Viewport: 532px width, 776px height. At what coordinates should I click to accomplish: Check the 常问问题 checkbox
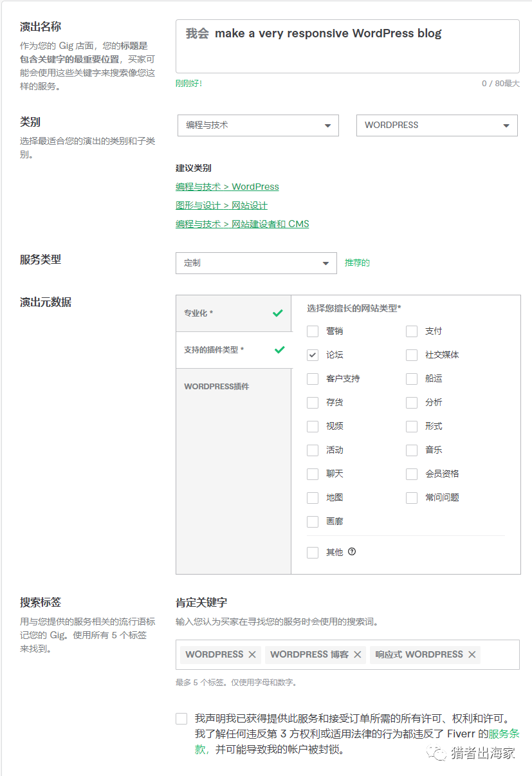pos(412,498)
